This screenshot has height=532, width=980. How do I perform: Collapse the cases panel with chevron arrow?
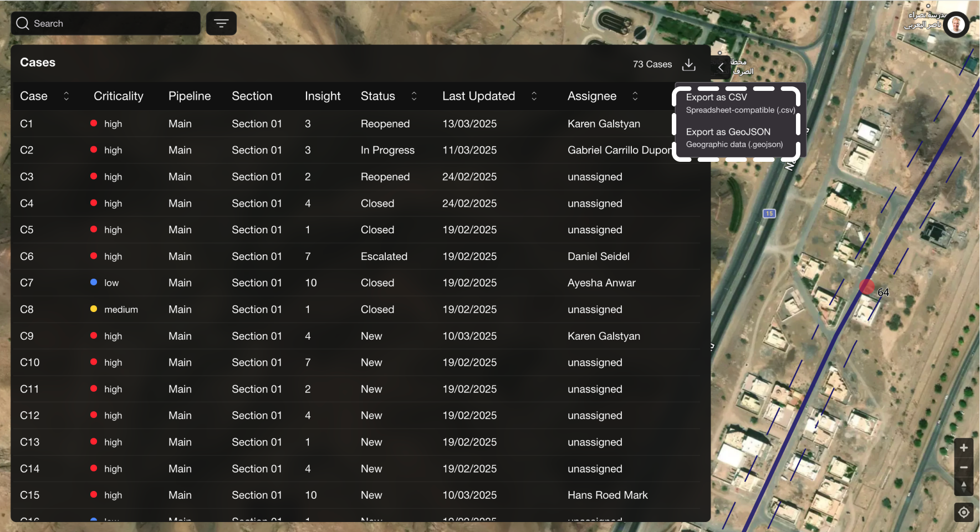click(721, 67)
